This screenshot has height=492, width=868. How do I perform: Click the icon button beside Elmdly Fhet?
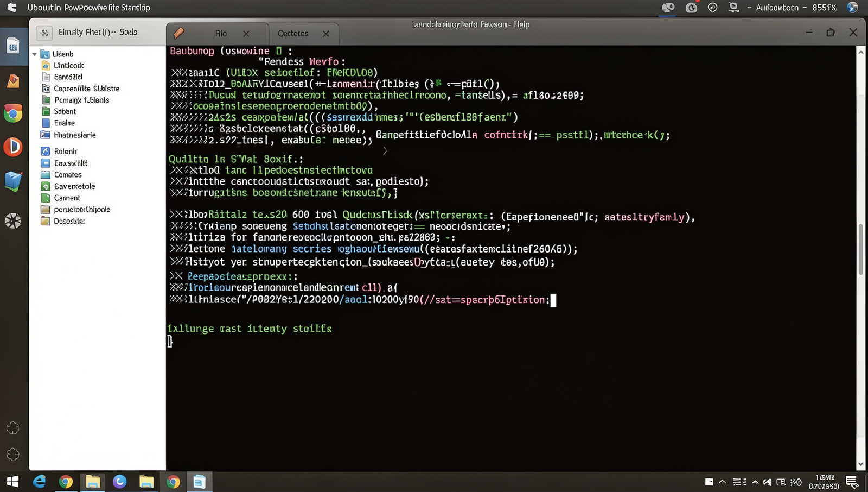[44, 33]
